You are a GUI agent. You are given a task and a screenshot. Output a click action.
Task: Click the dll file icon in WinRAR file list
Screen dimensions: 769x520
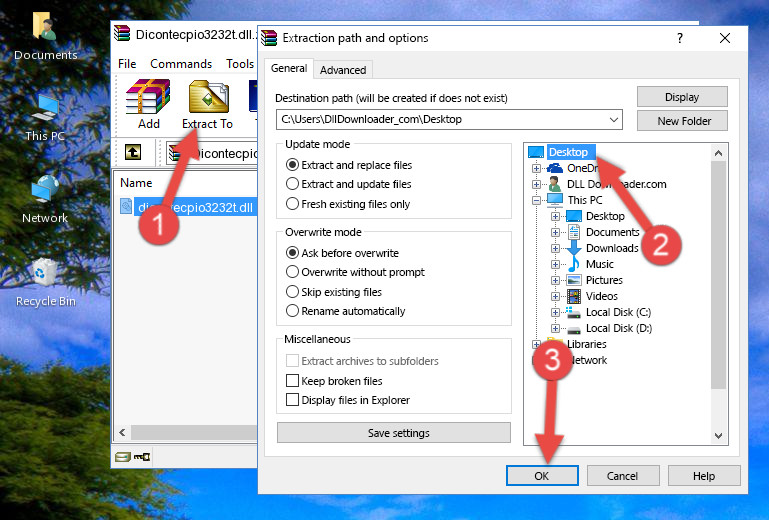coord(126,207)
